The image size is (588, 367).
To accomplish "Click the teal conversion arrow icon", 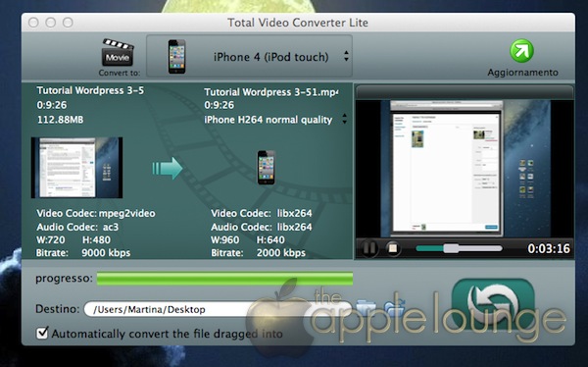I will 168,168.
